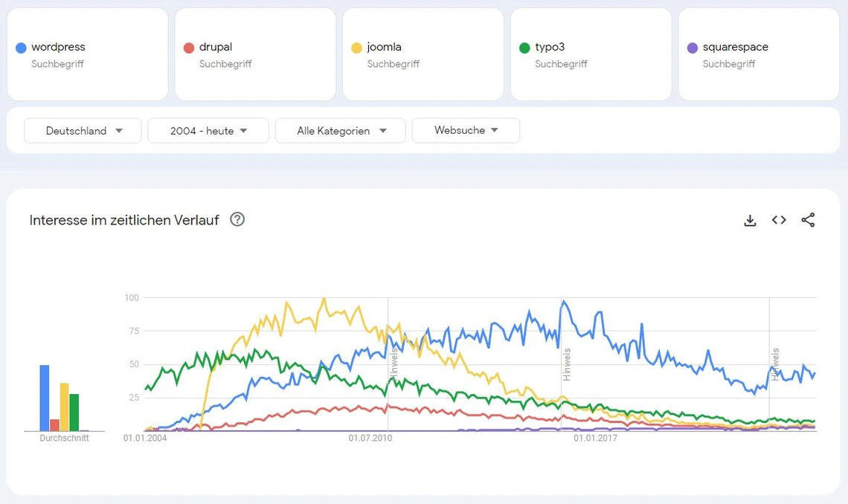This screenshot has height=504, width=848.
Task: Click the blue wordpress color dot
Action: (x=21, y=48)
